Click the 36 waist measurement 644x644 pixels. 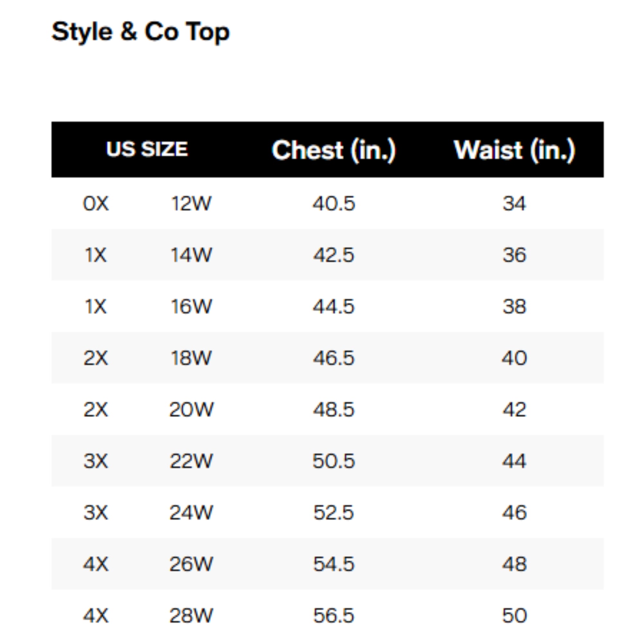(x=514, y=255)
